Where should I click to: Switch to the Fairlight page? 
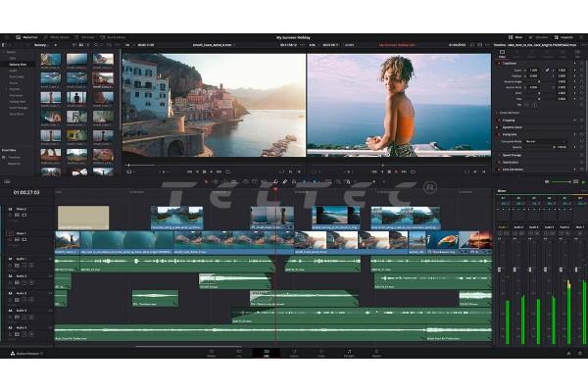click(x=349, y=352)
